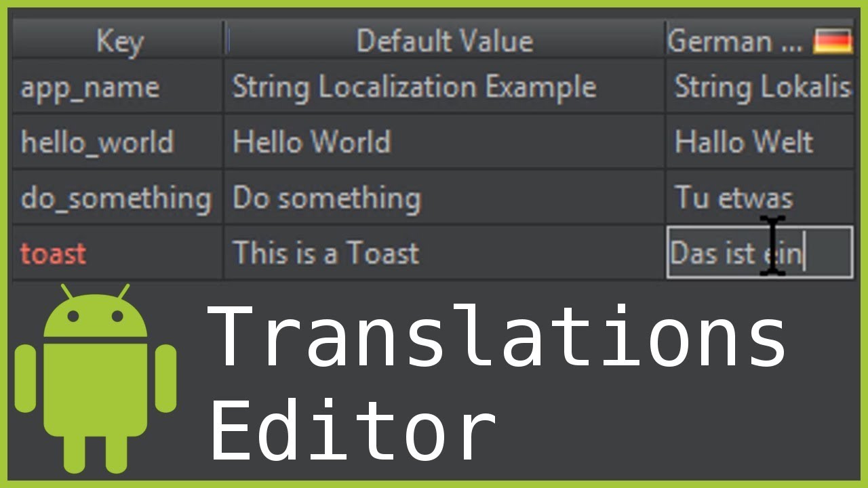This screenshot has width=868, height=488.
Task: Click into the 'Das ist ein' edit field
Action: coord(759,253)
